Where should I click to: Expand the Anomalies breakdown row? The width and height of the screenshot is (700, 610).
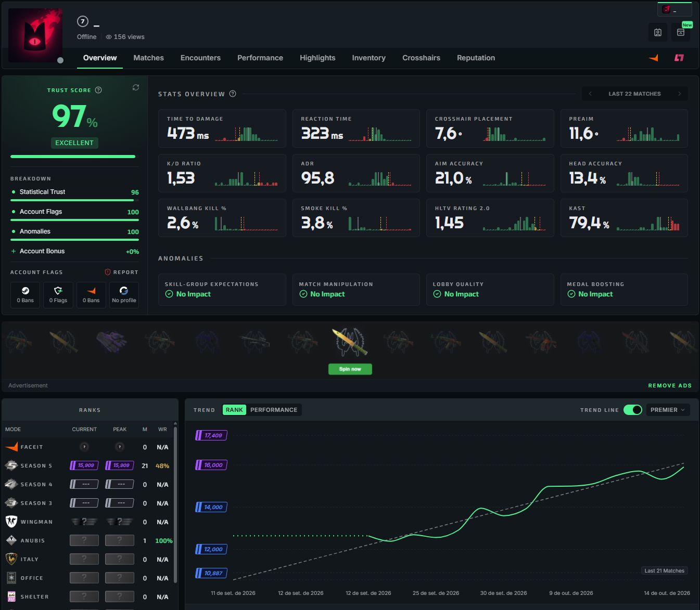point(74,233)
